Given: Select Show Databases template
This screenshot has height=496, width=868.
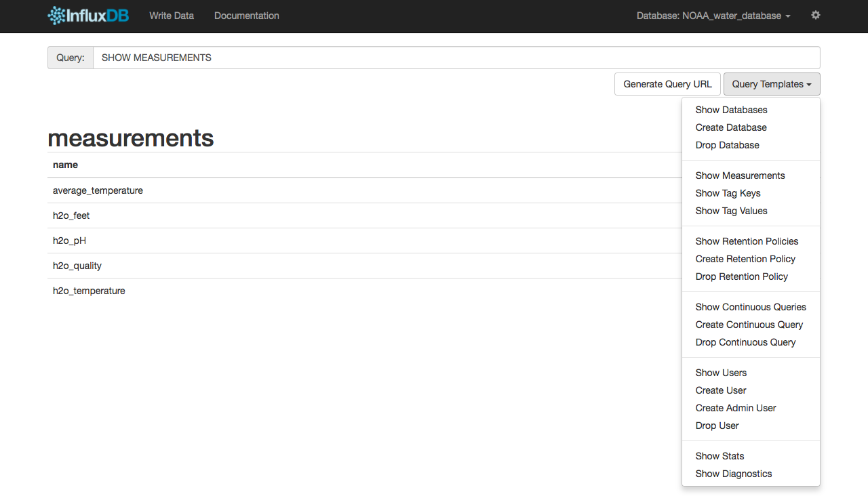Looking at the screenshot, I should click(x=731, y=110).
